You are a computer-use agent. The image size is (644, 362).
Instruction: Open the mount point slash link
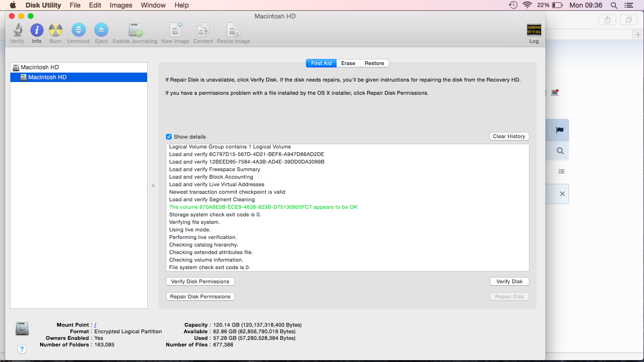point(95,325)
